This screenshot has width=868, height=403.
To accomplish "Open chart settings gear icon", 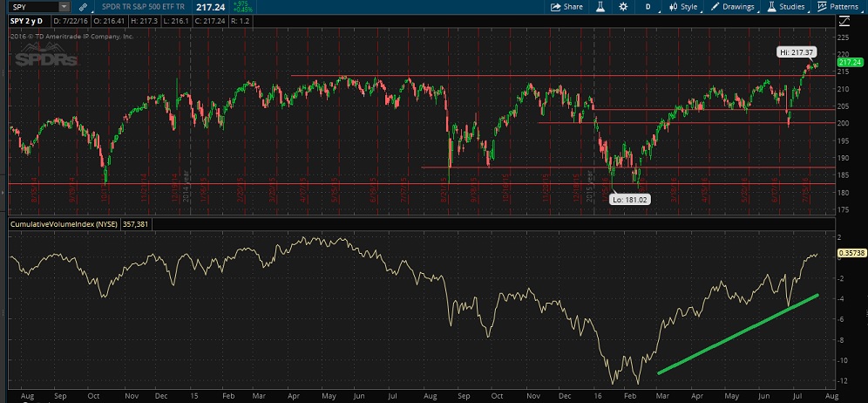I will coord(623,7).
